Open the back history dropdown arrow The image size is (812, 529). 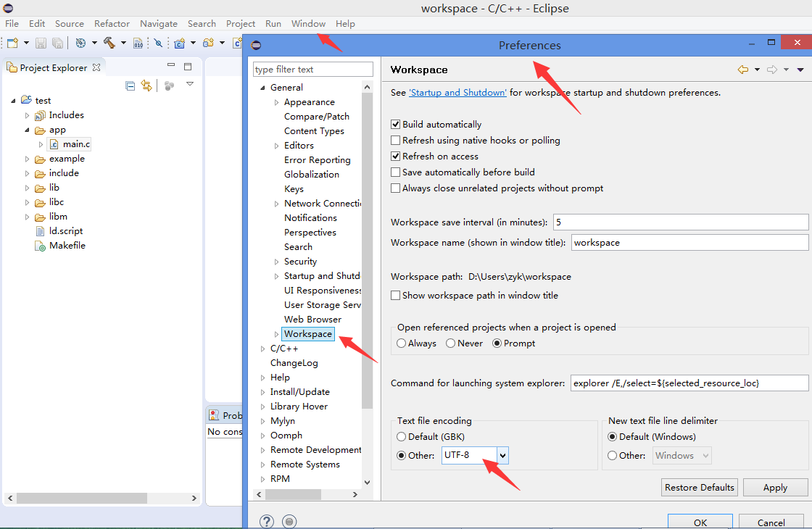click(757, 70)
